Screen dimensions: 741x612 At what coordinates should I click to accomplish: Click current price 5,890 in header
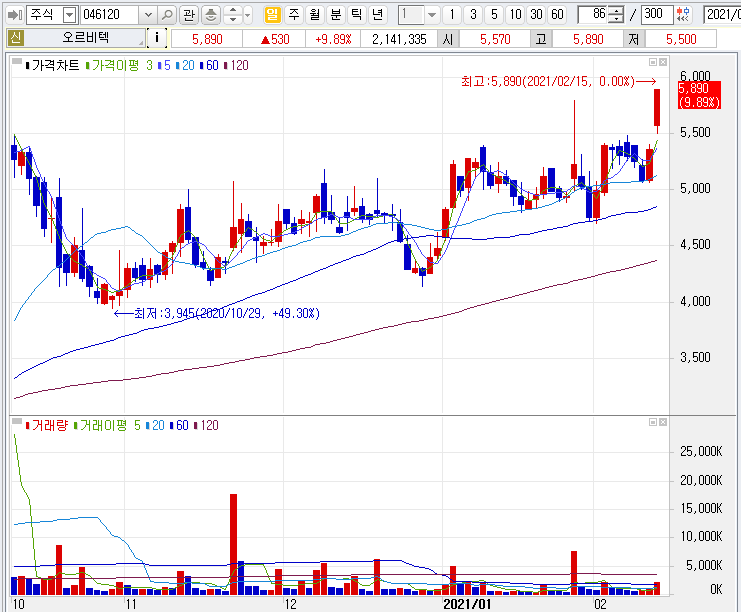[207, 39]
